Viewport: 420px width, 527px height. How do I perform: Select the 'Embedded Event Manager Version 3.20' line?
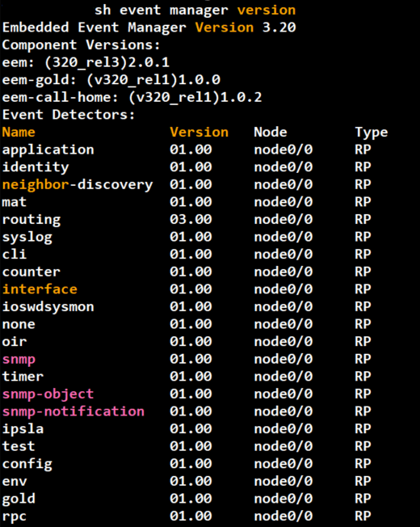point(149,27)
